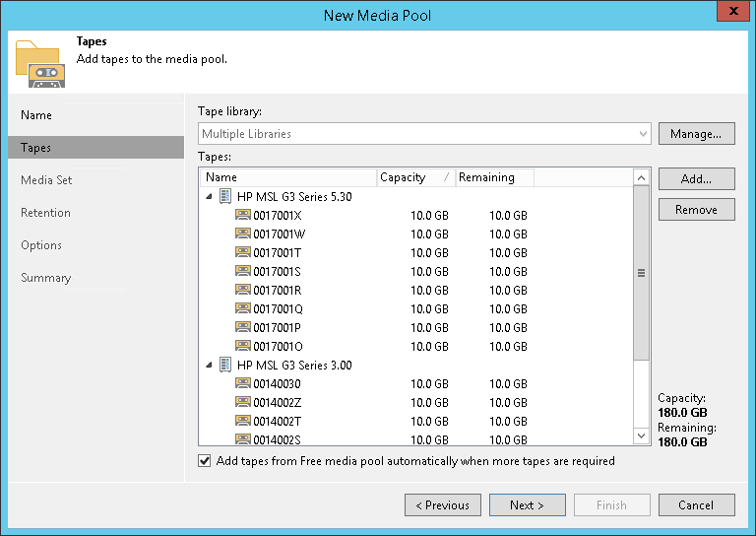Image resolution: width=756 pixels, height=536 pixels.
Task: Go to the Retention step
Action: pos(45,213)
